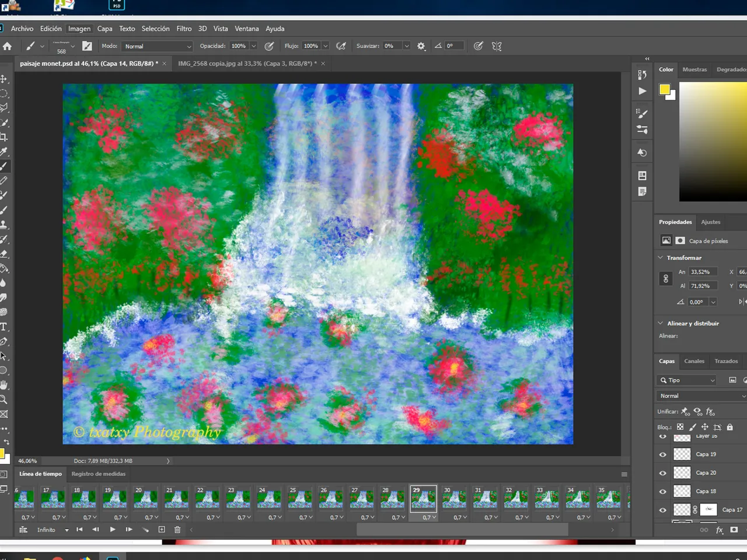Click the symmetry butterfly icon
Viewport: 747px width, 560px height.
click(x=497, y=46)
